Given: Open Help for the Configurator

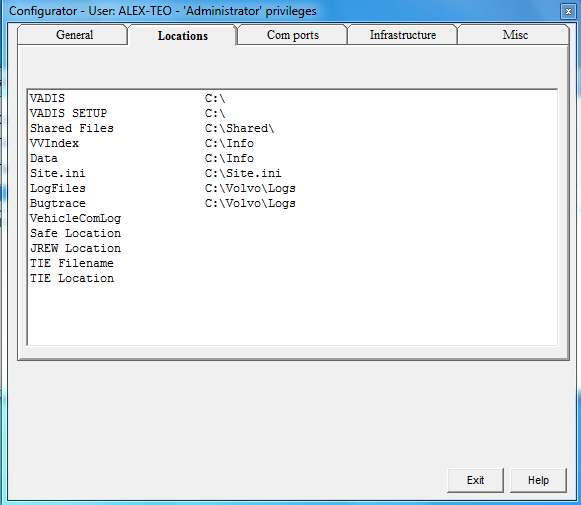Looking at the screenshot, I should [x=538, y=480].
